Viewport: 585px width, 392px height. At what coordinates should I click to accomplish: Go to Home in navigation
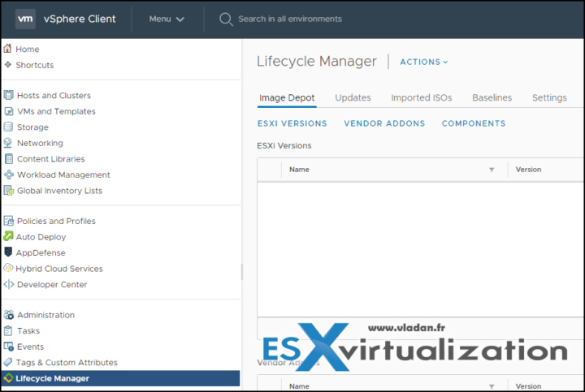(28, 50)
